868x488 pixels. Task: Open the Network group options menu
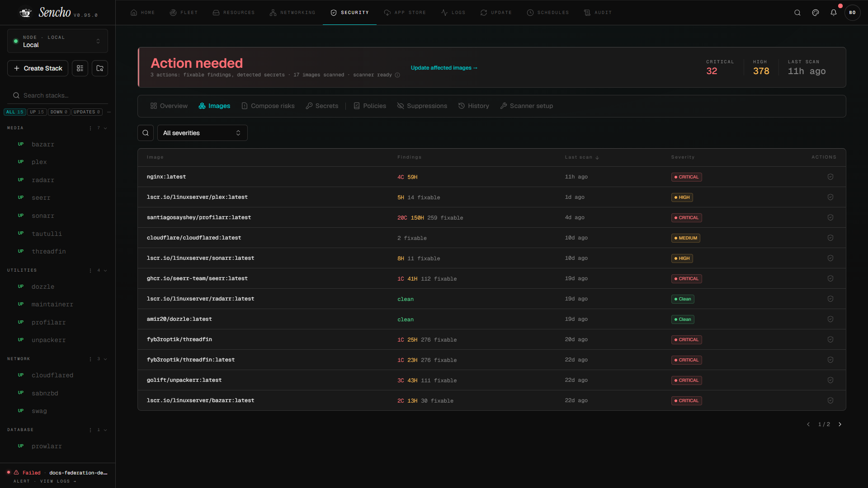tap(90, 359)
